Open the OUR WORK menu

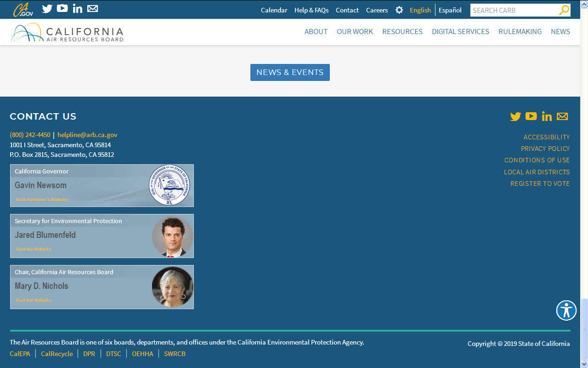click(355, 32)
